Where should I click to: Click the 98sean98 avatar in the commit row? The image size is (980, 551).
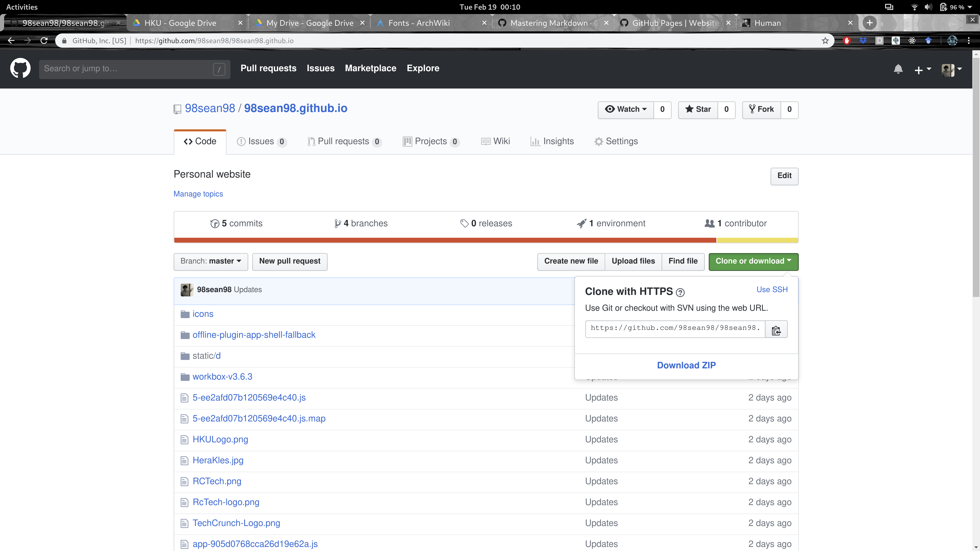(x=187, y=290)
